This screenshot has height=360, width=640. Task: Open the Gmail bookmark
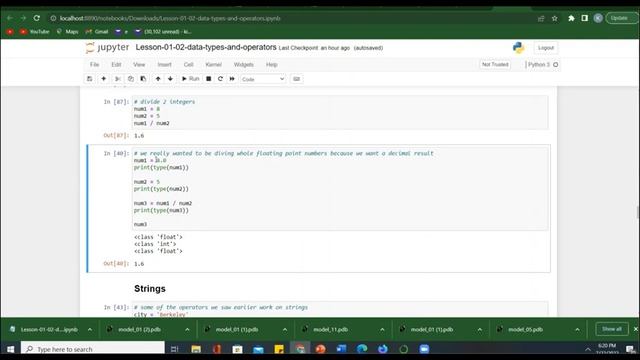97,31
